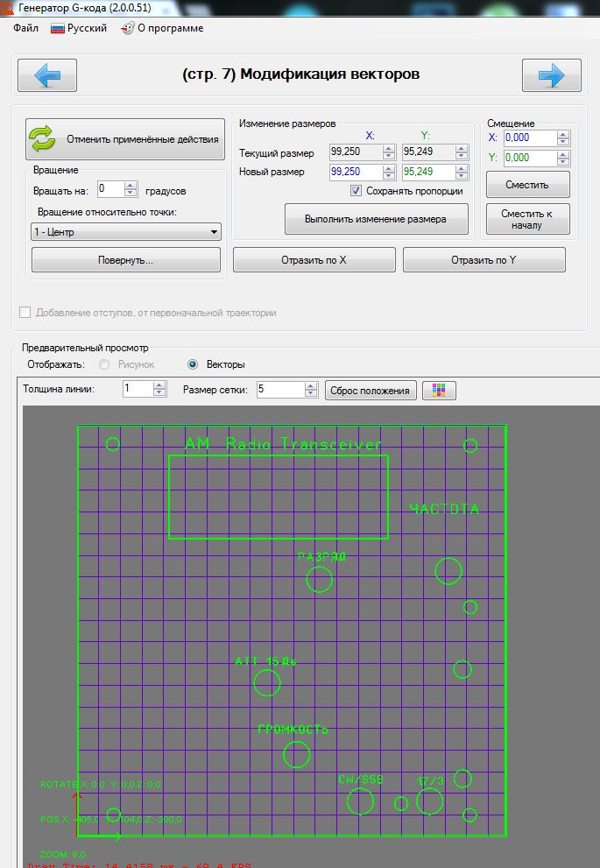Click the Сместить к началу button
This screenshot has width=600, height=868.
(527, 219)
